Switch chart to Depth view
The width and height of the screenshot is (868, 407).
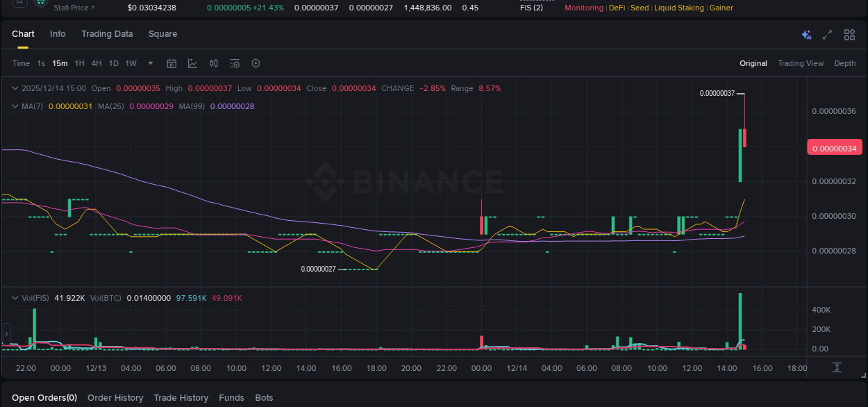[x=844, y=63]
